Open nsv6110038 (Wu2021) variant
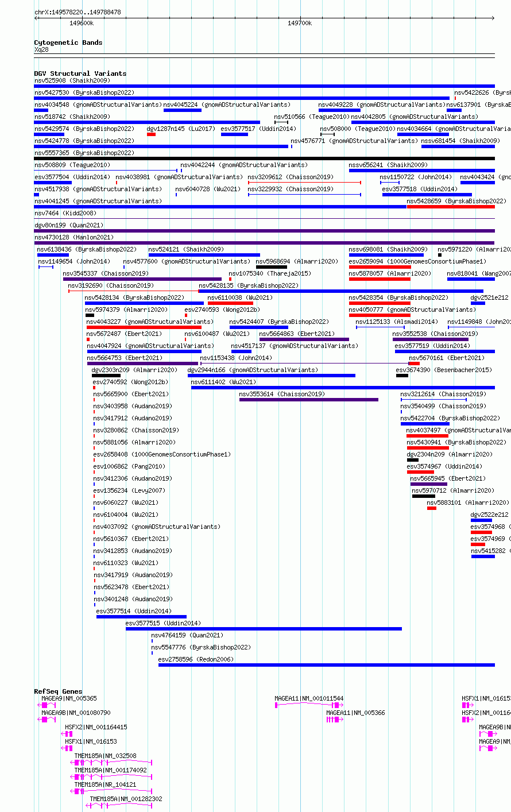This screenshot has width=511, height=812. pyautogui.click(x=241, y=297)
